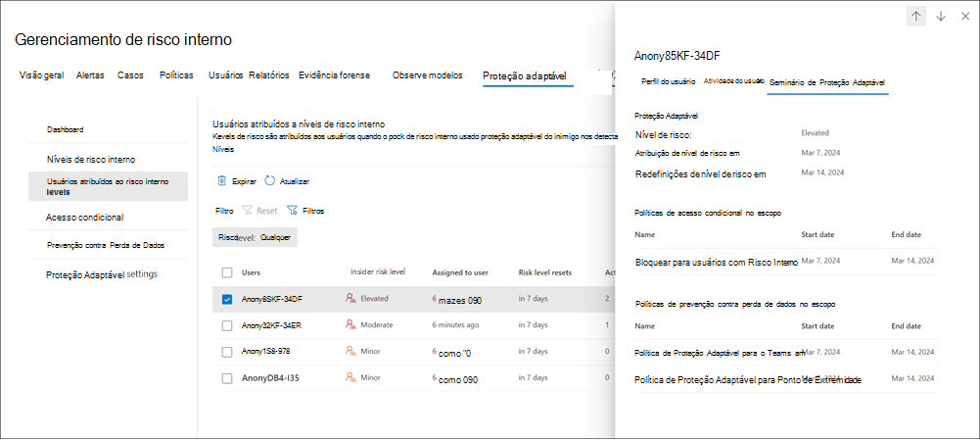Go to previous item with up arrow
The width and height of the screenshot is (980, 440).
916,16
